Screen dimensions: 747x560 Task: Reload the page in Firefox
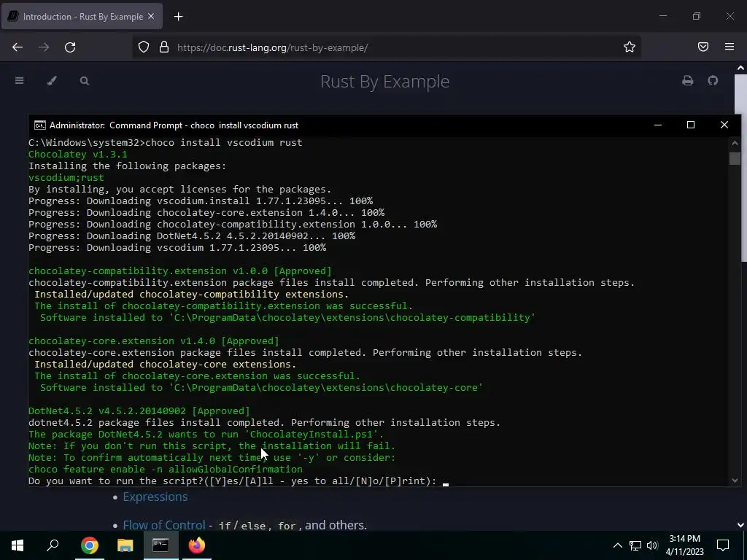(70, 47)
